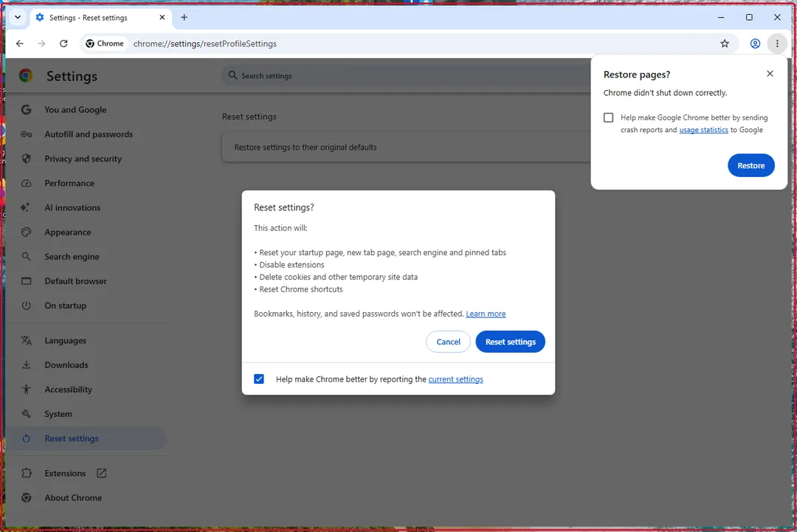Click the Extensions external link icon
Image resolution: width=797 pixels, height=532 pixels.
click(102, 473)
